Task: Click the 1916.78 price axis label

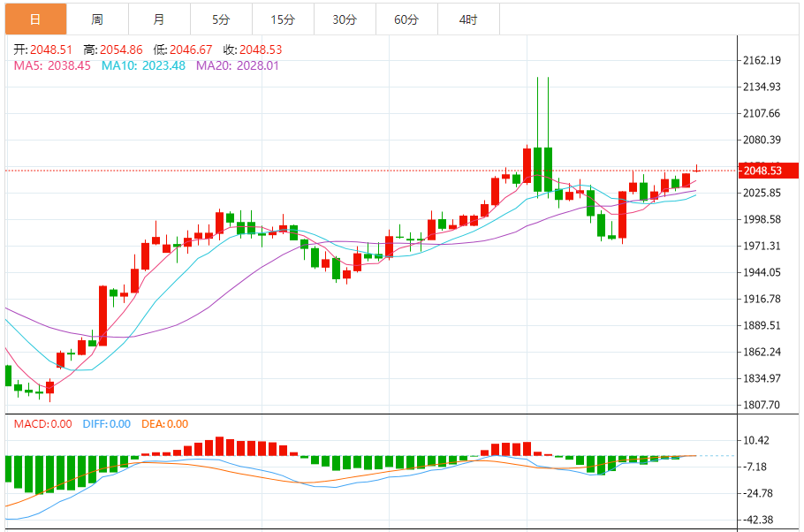Action: point(762,299)
